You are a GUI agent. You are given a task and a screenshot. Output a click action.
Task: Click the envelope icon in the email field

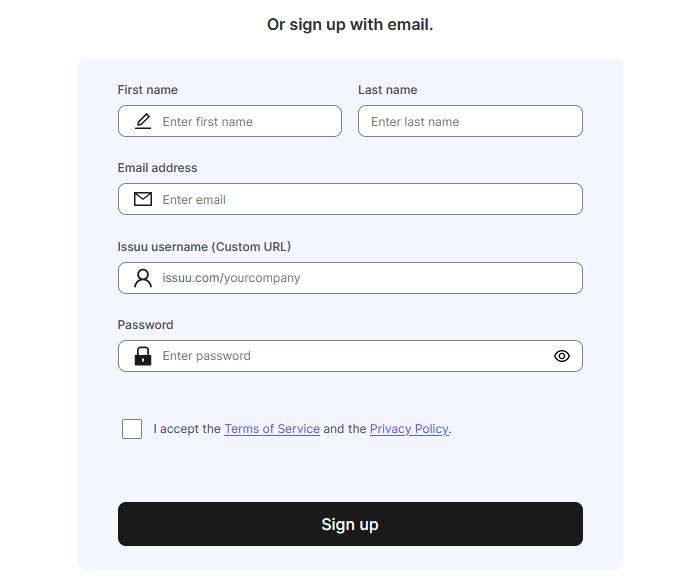143,199
